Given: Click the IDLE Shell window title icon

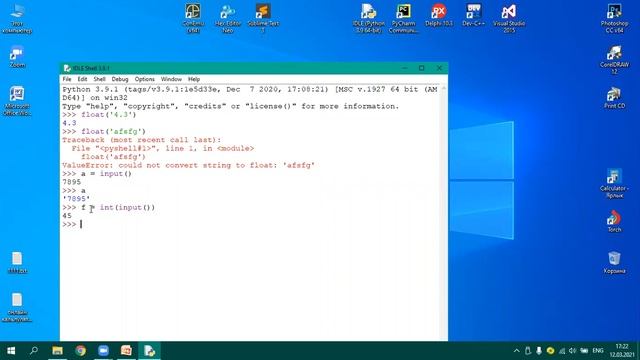Looking at the screenshot, I should click(x=67, y=68).
